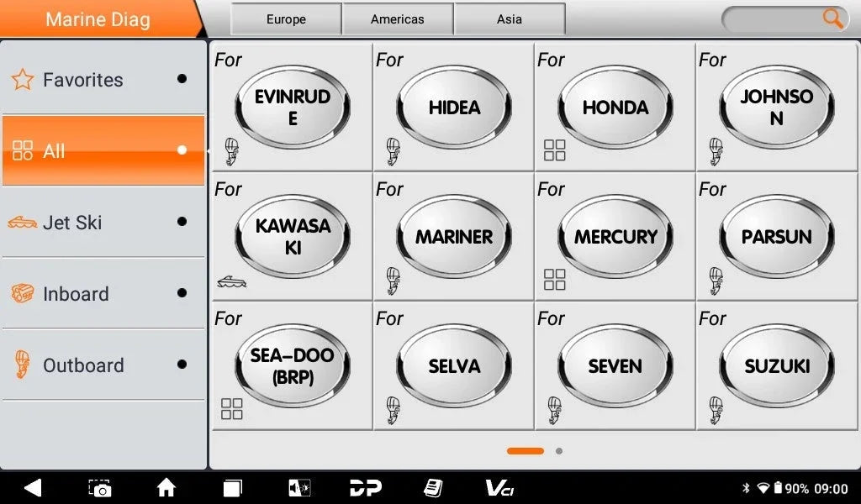The width and height of the screenshot is (861, 504).
Task: Take a screenshot with camera icon
Action: 100,488
